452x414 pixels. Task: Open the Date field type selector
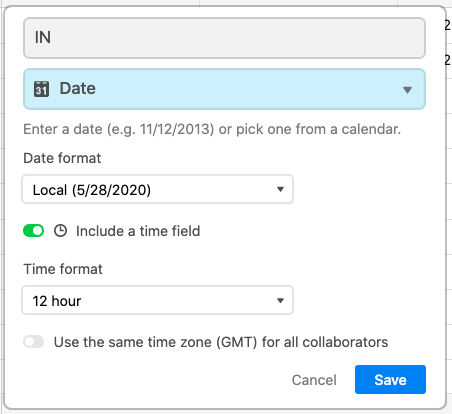(224, 89)
